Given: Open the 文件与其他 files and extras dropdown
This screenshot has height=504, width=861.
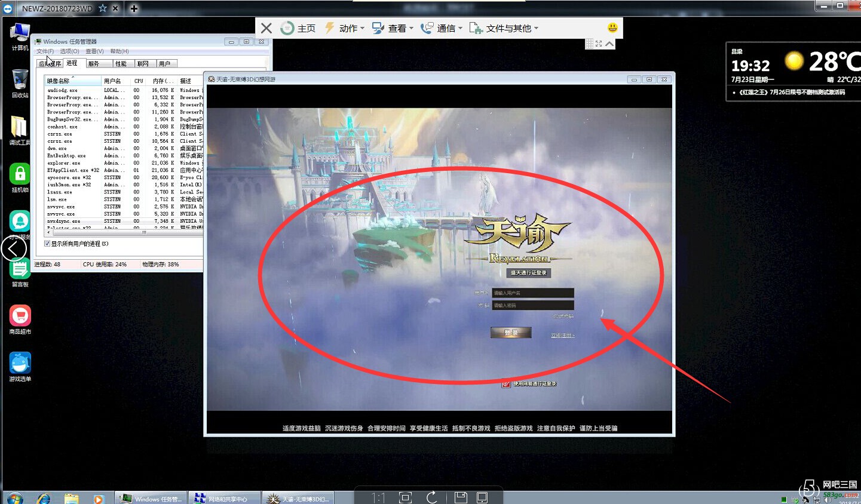Looking at the screenshot, I should point(504,28).
